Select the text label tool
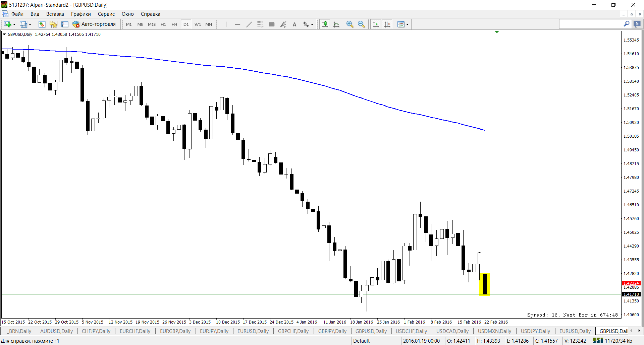This screenshot has height=345, width=644. click(x=294, y=24)
